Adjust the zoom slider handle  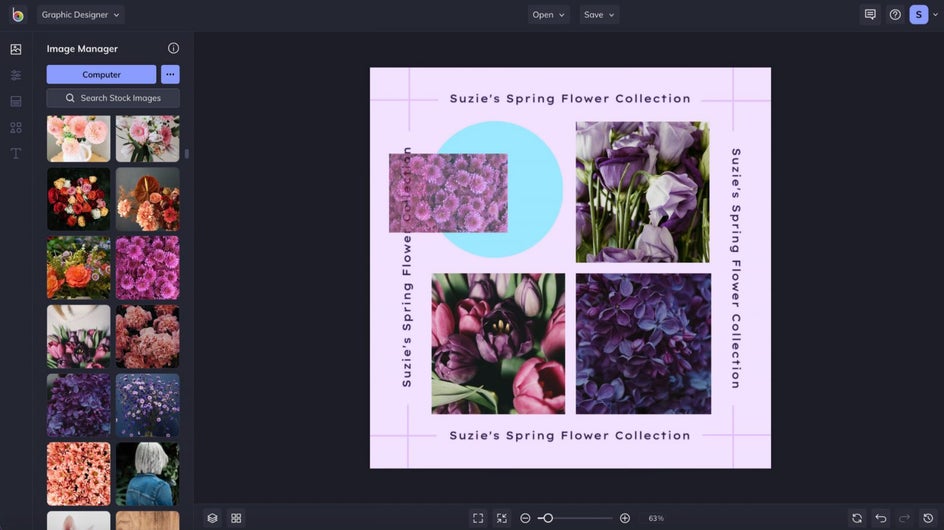click(x=548, y=518)
